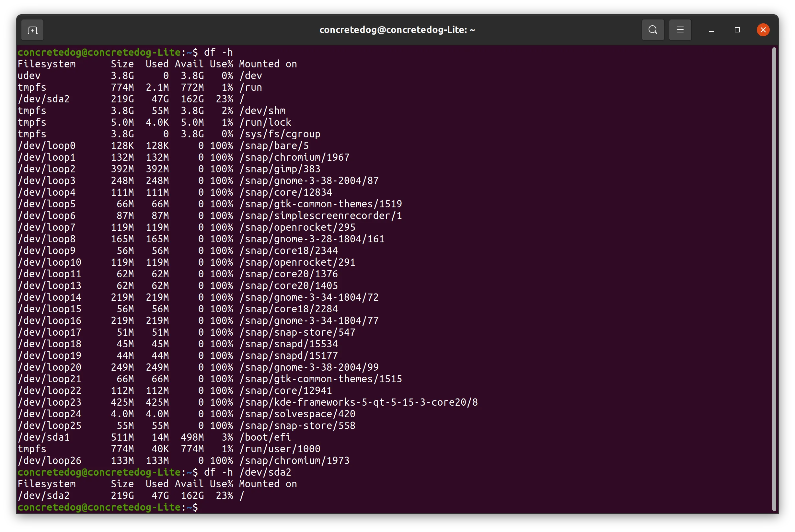Click the '2.1M' used value
The image size is (795, 532).
coord(157,87)
